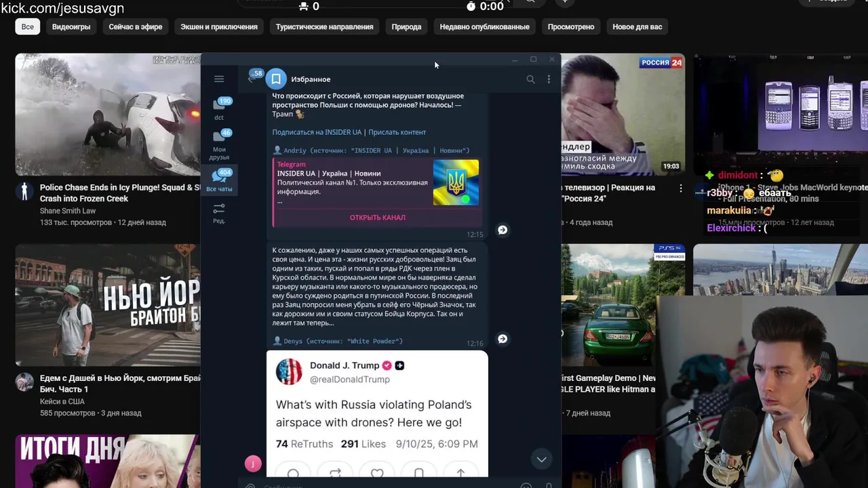Click the Прислать контент link
Image resolution: width=868 pixels, height=488 pixels.
(397, 132)
